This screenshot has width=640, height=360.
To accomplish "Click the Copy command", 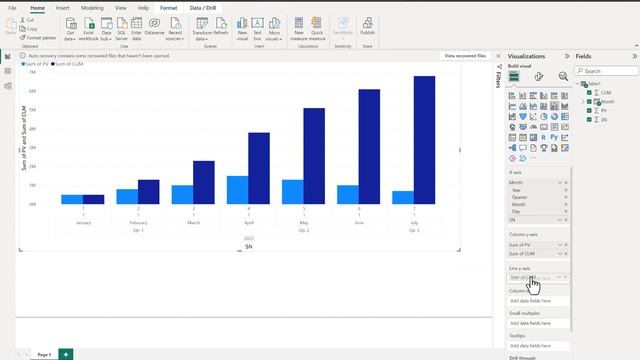I will tap(29, 29).
